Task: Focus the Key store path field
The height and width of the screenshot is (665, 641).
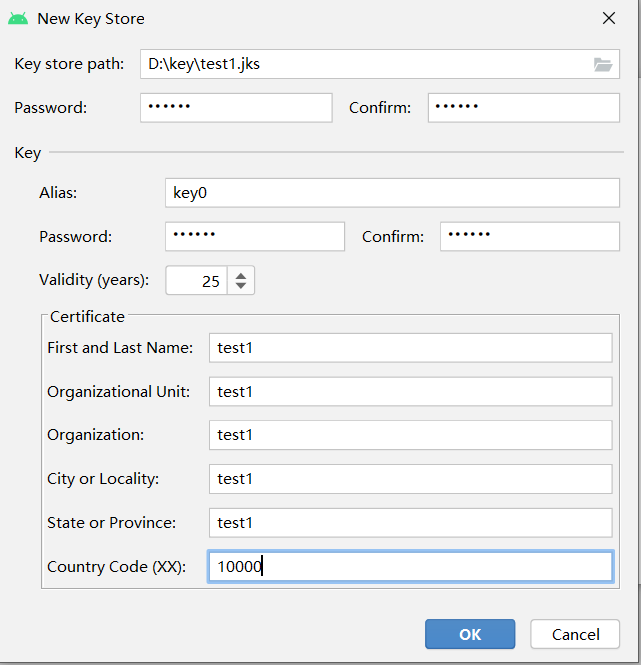Action: 380,64
